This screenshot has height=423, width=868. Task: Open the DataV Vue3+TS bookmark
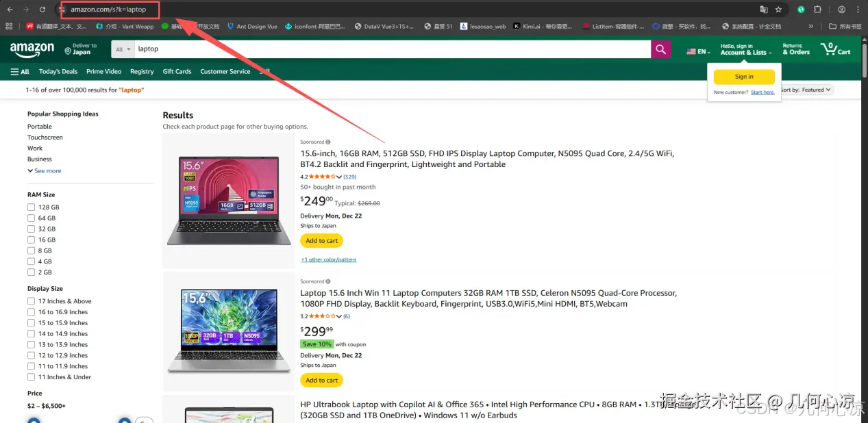coord(385,27)
